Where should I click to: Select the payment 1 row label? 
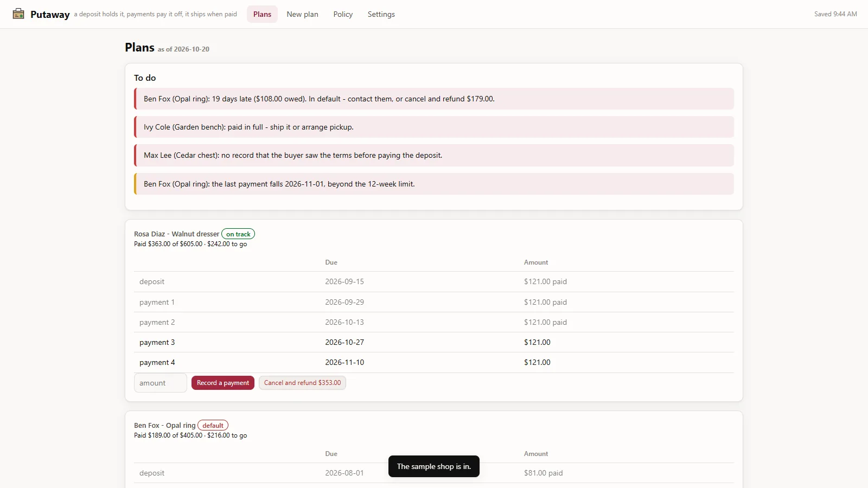coord(157,302)
